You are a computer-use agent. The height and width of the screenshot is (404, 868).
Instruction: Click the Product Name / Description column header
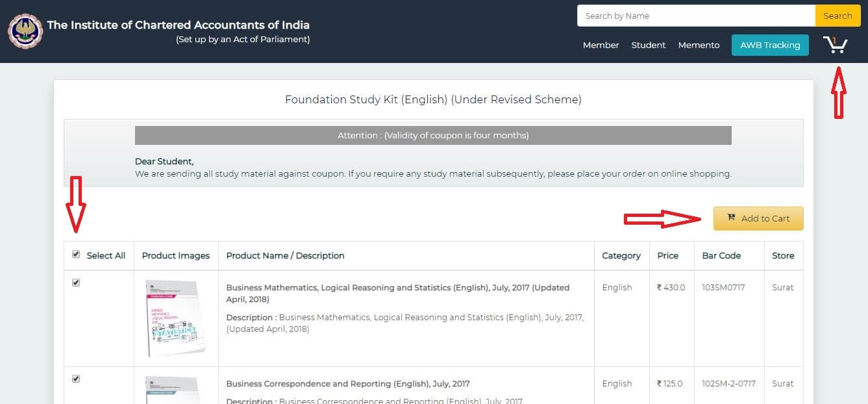click(285, 255)
